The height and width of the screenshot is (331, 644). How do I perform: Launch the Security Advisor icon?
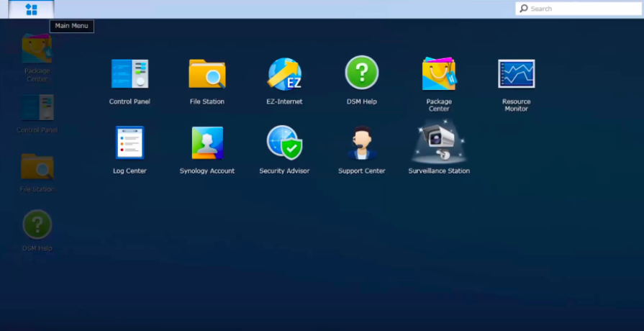click(x=285, y=142)
